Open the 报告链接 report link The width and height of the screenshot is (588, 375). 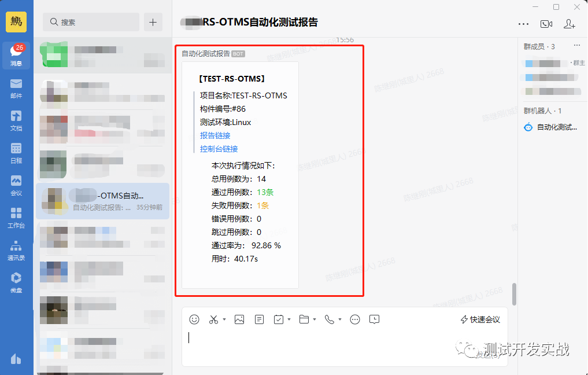coord(215,135)
